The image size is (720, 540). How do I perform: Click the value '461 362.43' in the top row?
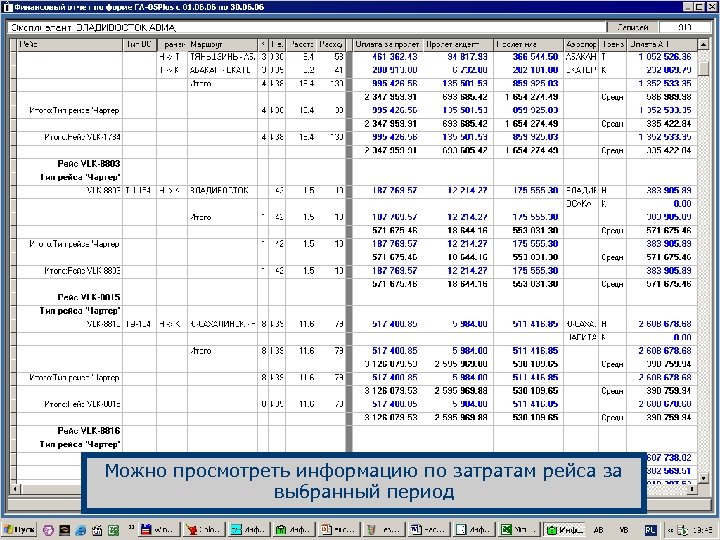pyautogui.click(x=394, y=57)
